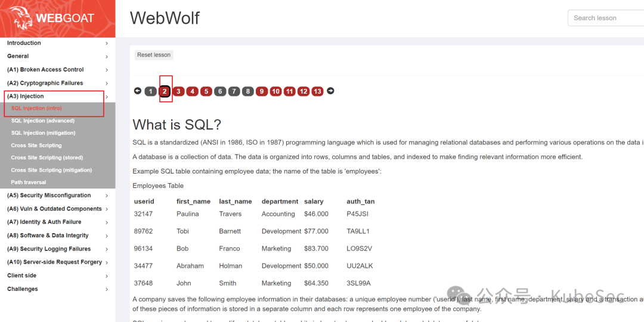Click last_name cell Holman

[230, 266]
